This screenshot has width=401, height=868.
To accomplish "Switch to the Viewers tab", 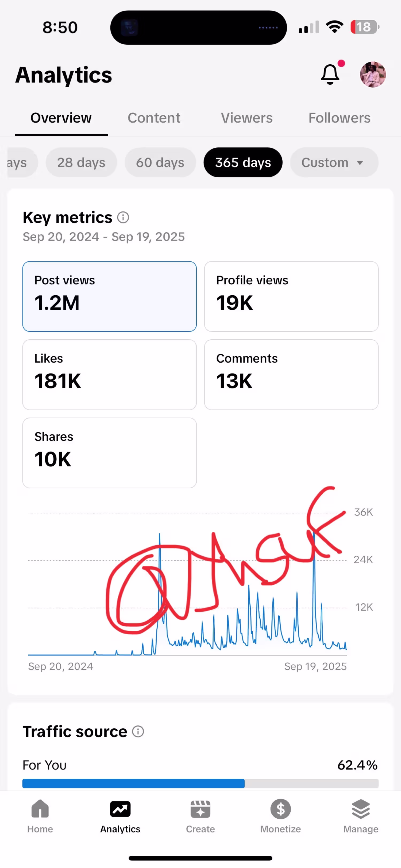I will pyautogui.click(x=247, y=118).
